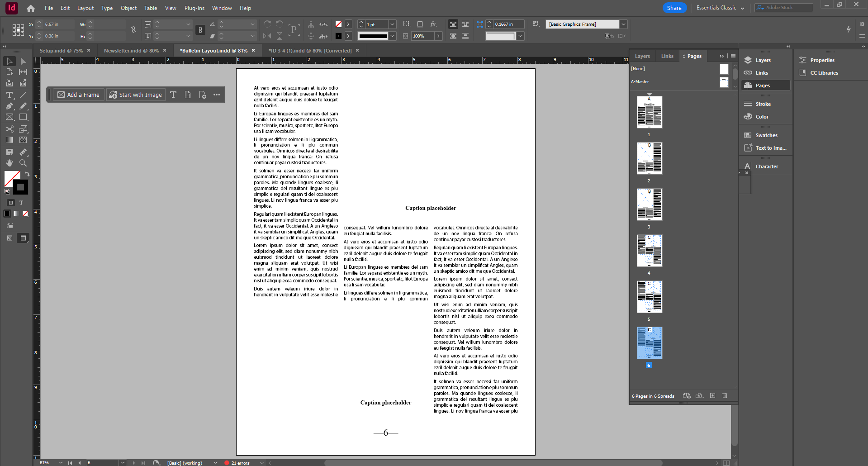Image resolution: width=868 pixels, height=466 pixels.
Task: Apply formatting to text instead of container
Action: [x=21, y=203]
